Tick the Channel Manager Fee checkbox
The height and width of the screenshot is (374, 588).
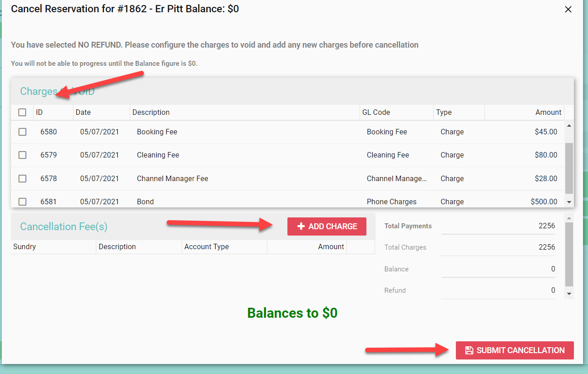pos(22,178)
